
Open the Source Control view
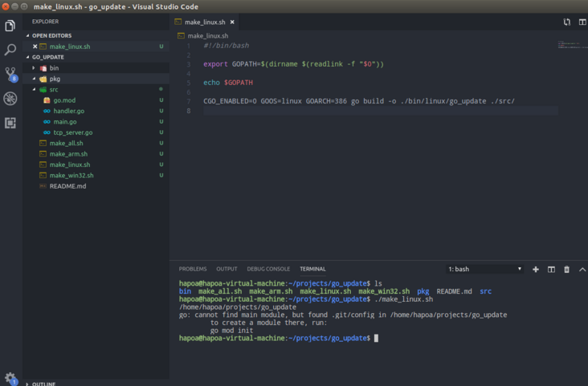(10, 74)
